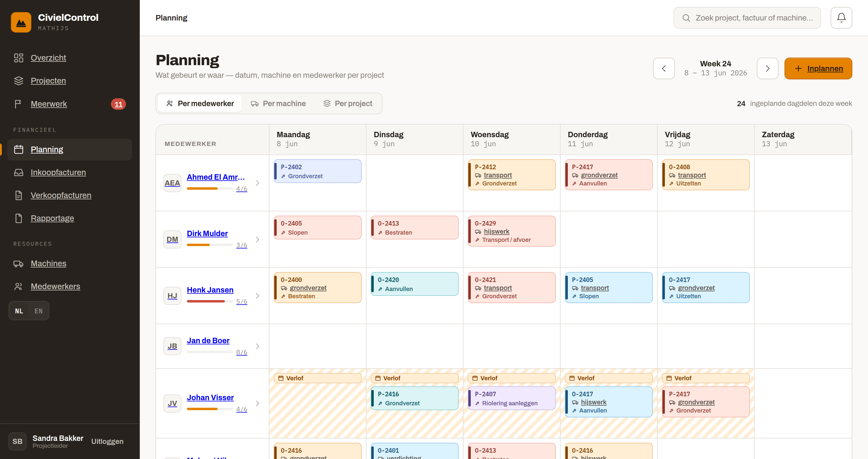Open Ahmed El Amr employee link

[x=216, y=177]
